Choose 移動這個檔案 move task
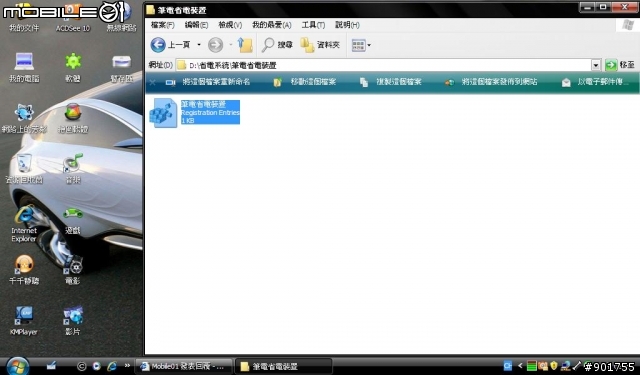The image size is (640, 375). coord(304,82)
